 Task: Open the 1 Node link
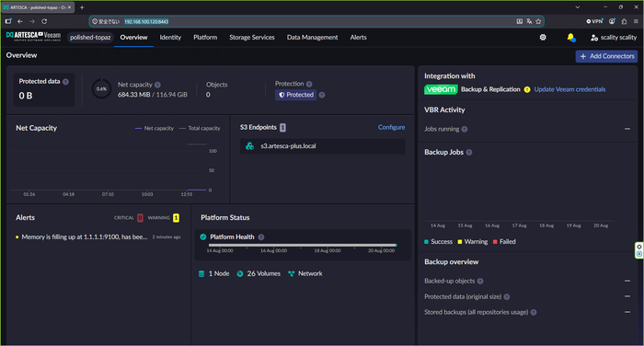coord(219,273)
